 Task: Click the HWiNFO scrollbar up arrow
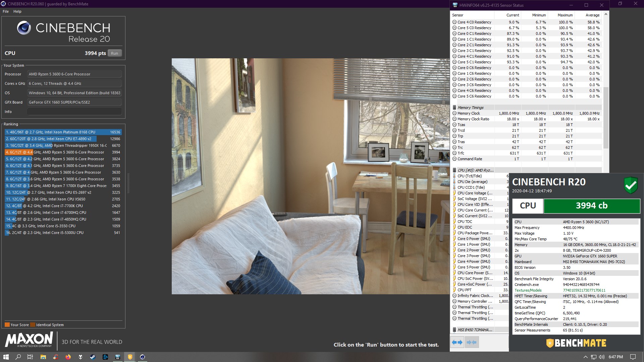pos(606,14)
